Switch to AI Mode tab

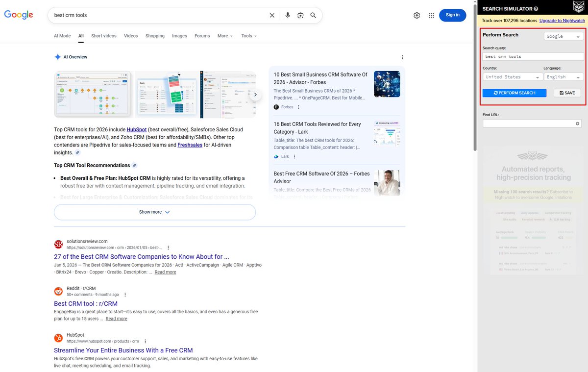tap(62, 36)
